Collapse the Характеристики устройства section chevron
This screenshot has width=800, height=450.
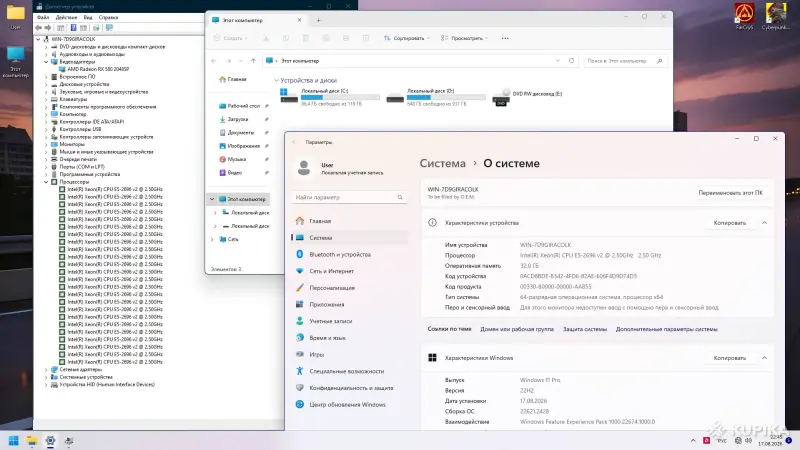764,223
